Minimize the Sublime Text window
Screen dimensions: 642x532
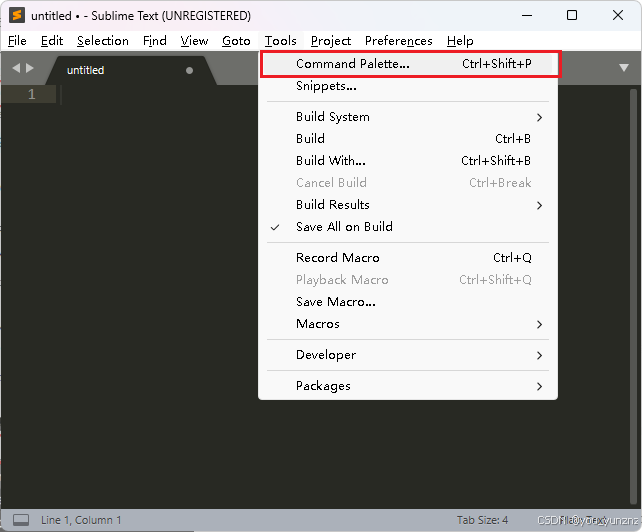point(527,16)
